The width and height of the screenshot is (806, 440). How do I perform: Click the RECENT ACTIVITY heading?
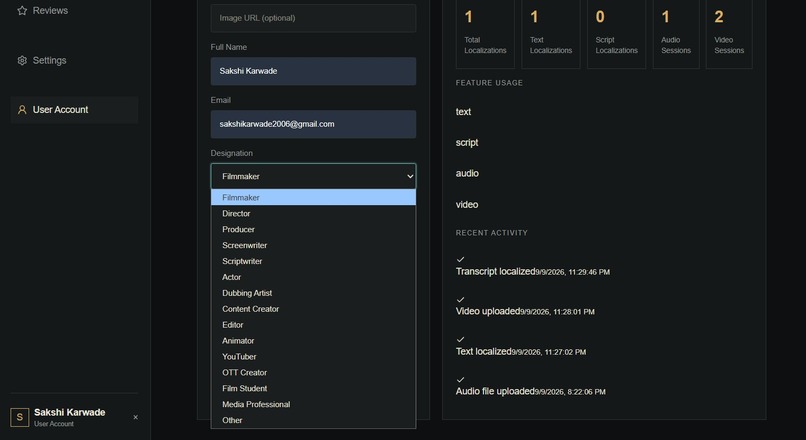(x=491, y=233)
